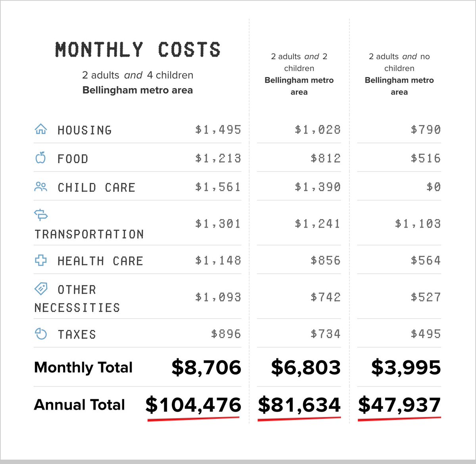Click the $6,803 monthly total
The width and height of the screenshot is (476, 464).
306,368
